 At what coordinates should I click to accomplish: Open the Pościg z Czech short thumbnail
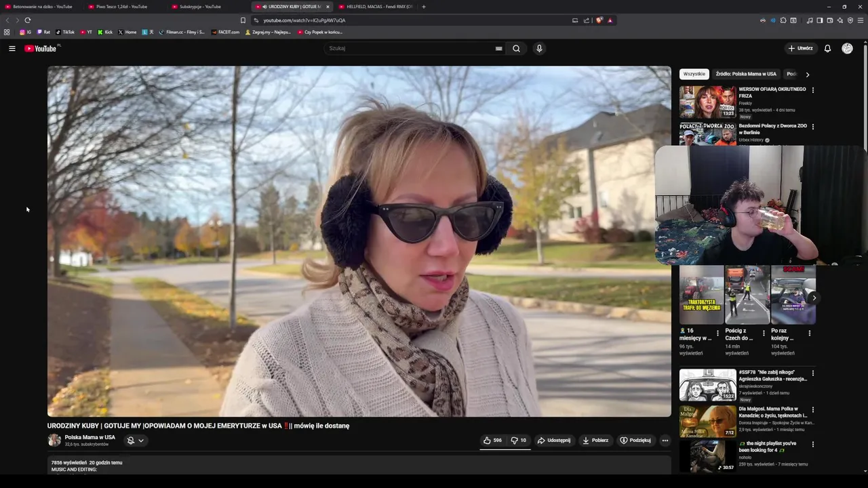tap(747, 294)
